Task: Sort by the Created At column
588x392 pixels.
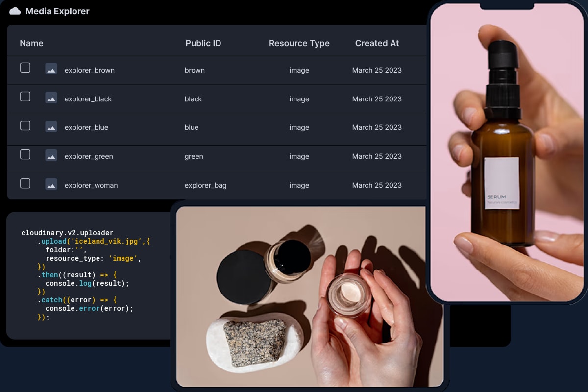Action: (377, 43)
